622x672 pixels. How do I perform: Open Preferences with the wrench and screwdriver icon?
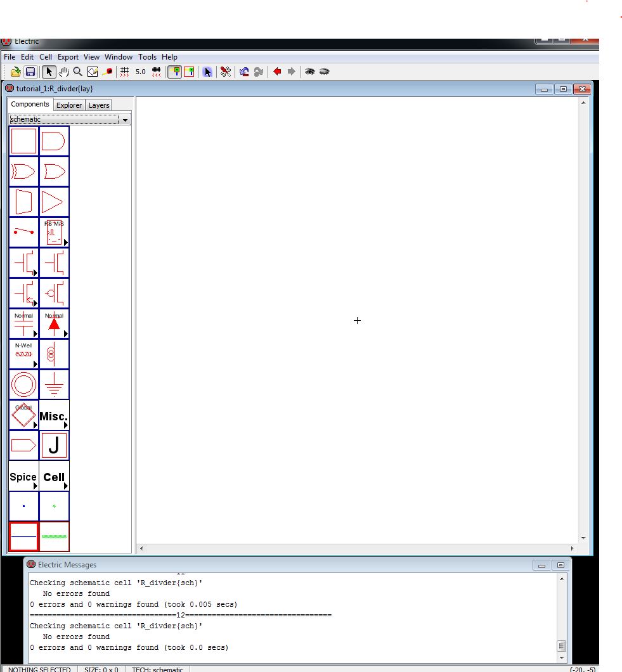coord(226,72)
